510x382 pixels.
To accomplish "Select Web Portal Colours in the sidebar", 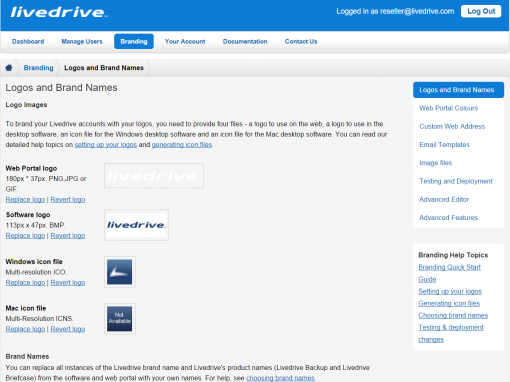I will 448,108.
